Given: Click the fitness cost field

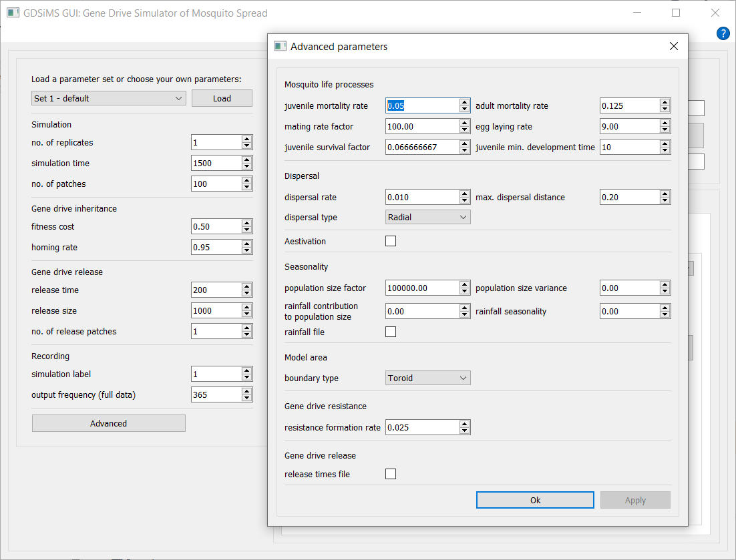Looking at the screenshot, I should (x=216, y=226).
